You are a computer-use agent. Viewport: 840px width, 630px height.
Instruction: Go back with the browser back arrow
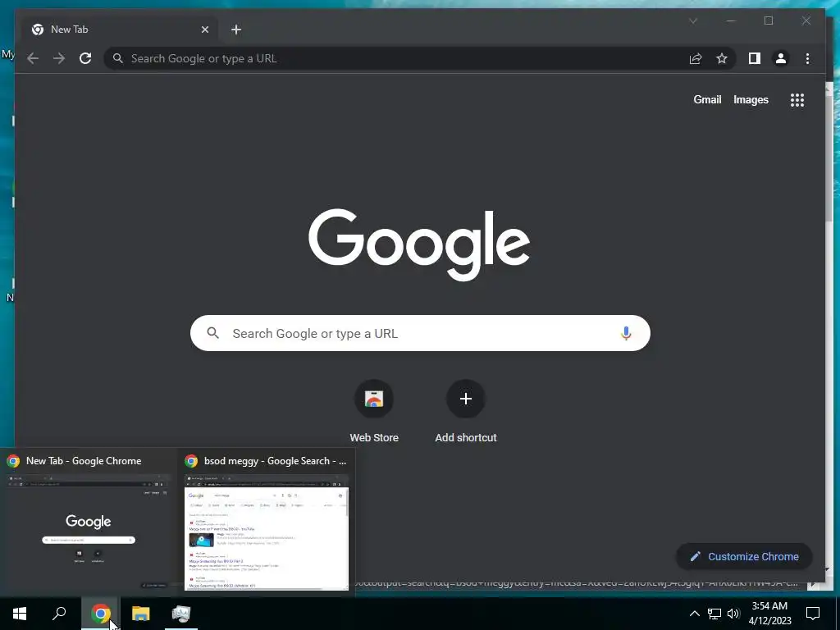(33, 58)
